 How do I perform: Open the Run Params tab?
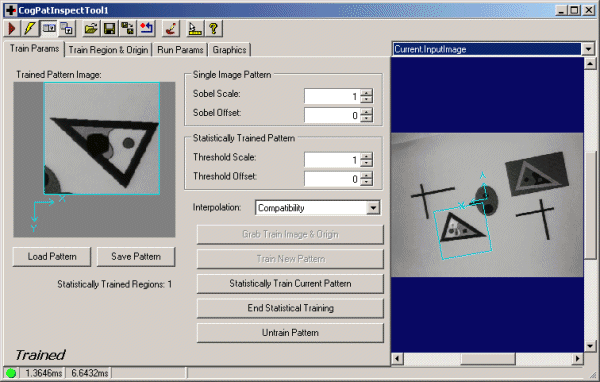pyautogui.click(x=180, y=50)
